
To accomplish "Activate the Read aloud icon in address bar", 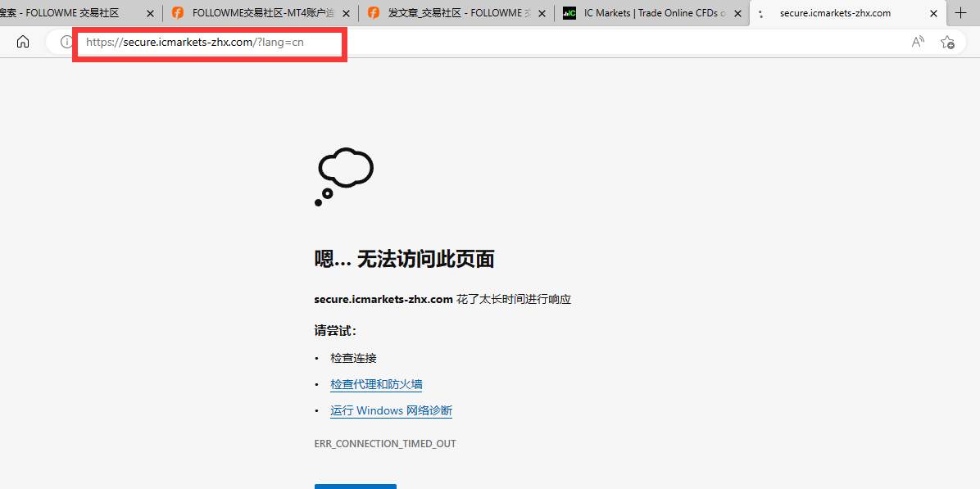I will coord(918,42).
